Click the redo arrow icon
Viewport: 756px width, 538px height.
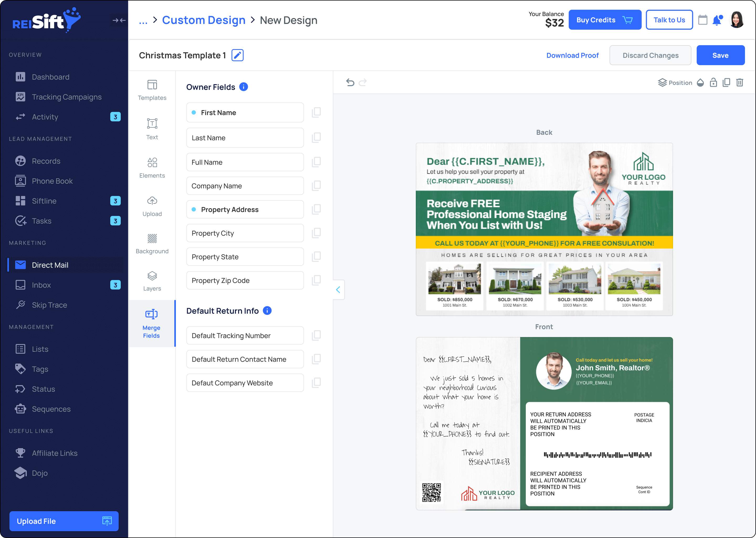click(363, 82)
